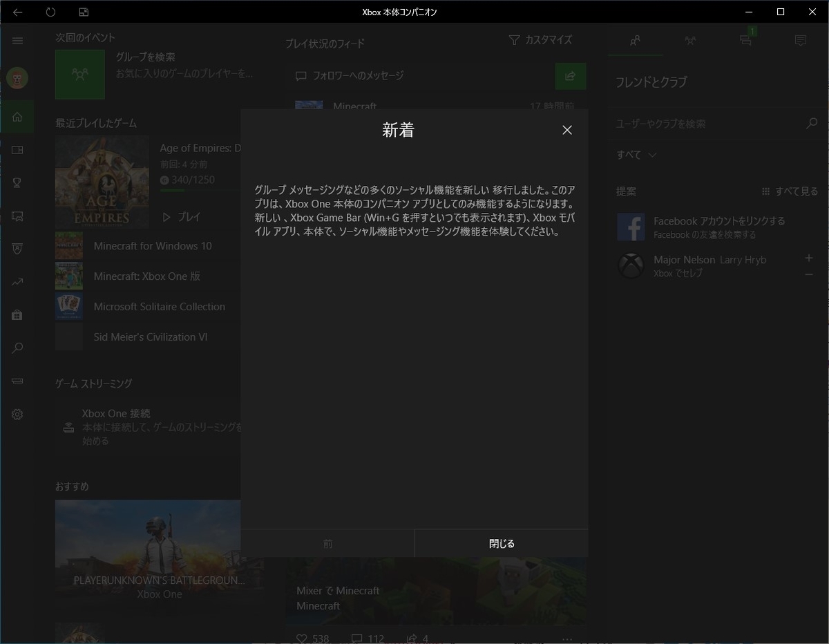Image resolution: width=829 pixels, height=644 pixels.
Task: Select the Home icon in sidebar
Action: click(17, 117)
